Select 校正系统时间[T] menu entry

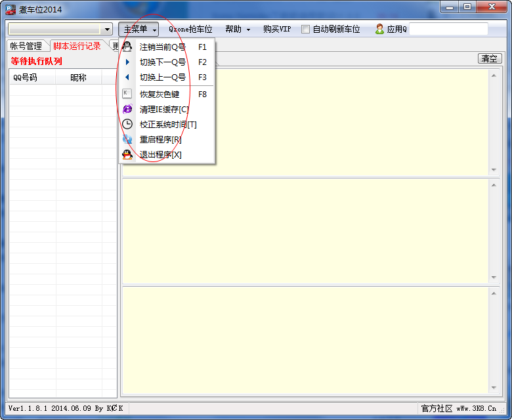click(x=167, y=124)
